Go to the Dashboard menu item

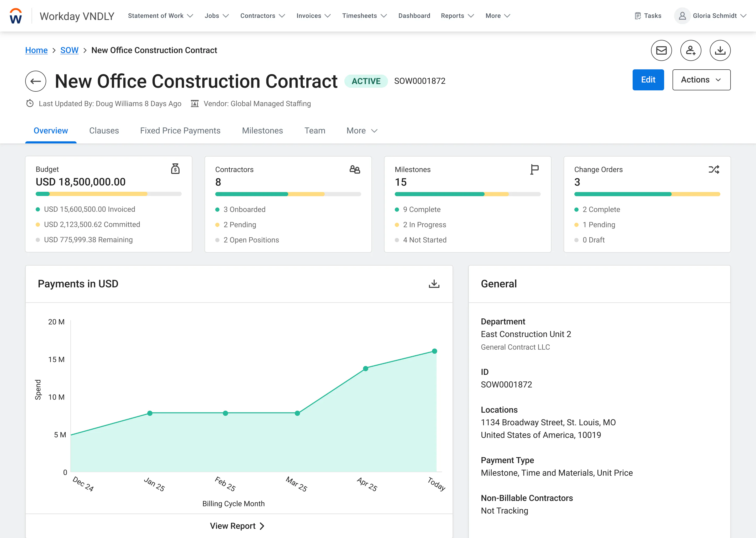click(414, 15)
